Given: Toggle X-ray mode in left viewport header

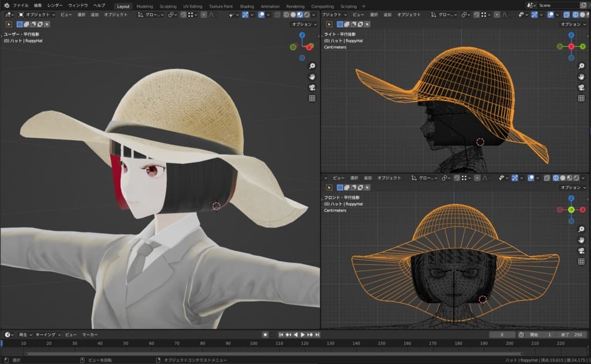Looking at the screenshot, I should [278, 14].
